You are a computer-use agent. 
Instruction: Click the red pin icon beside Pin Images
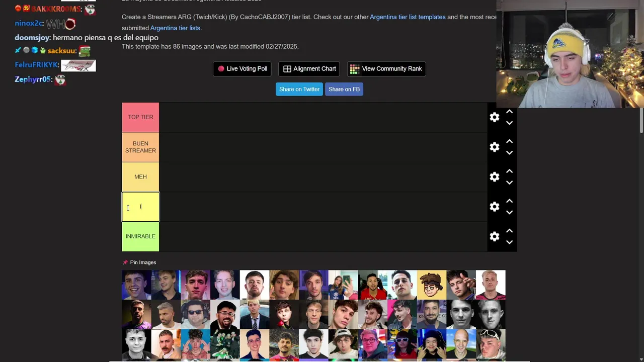125,262
